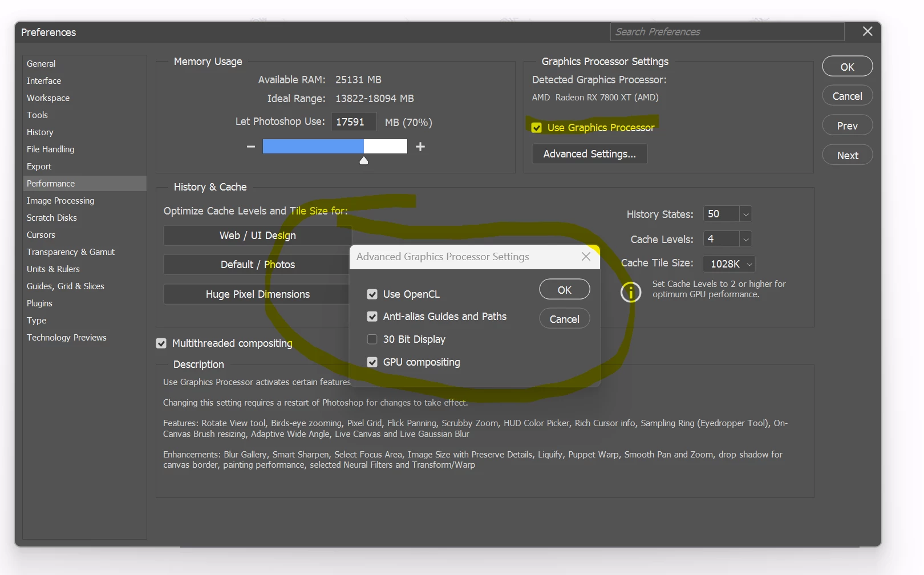Viewport: 924px width, 575px height.
Task: Open the Plugins preferences category
Action: click(x=84, y=303)
